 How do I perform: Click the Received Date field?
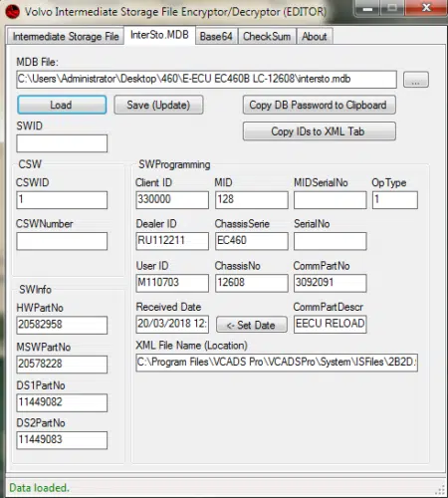[172, 324]
